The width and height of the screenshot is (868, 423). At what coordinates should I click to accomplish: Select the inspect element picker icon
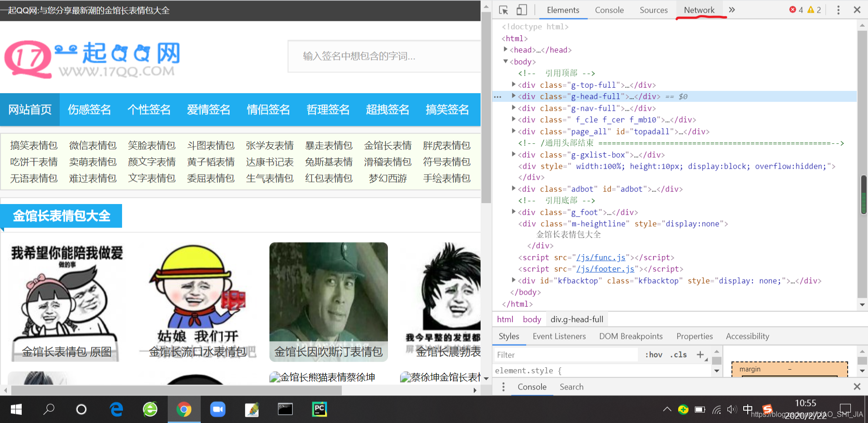point(503,10)
